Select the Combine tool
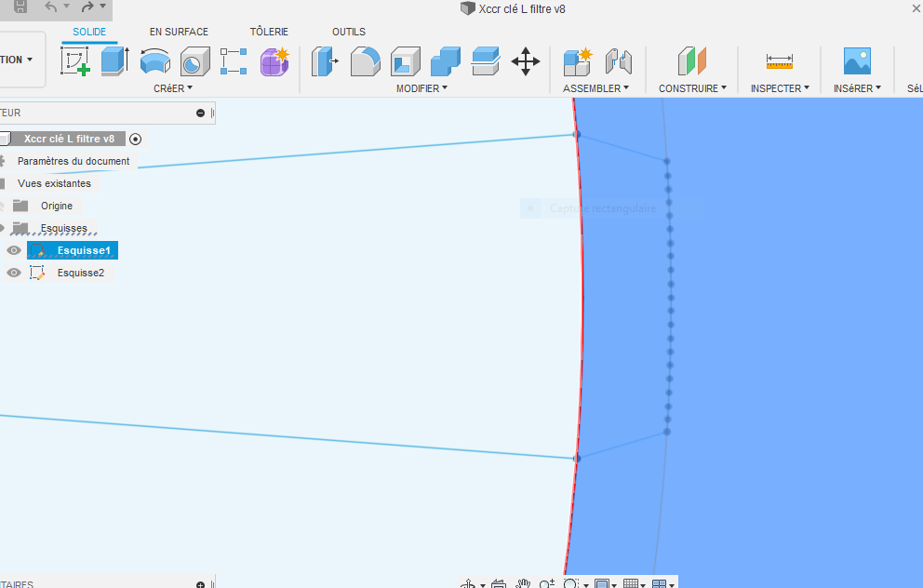 [x=446, y=61]
